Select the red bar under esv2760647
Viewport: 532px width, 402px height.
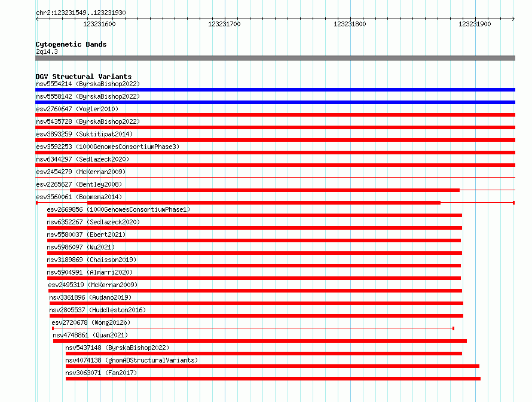pos(275,115)
